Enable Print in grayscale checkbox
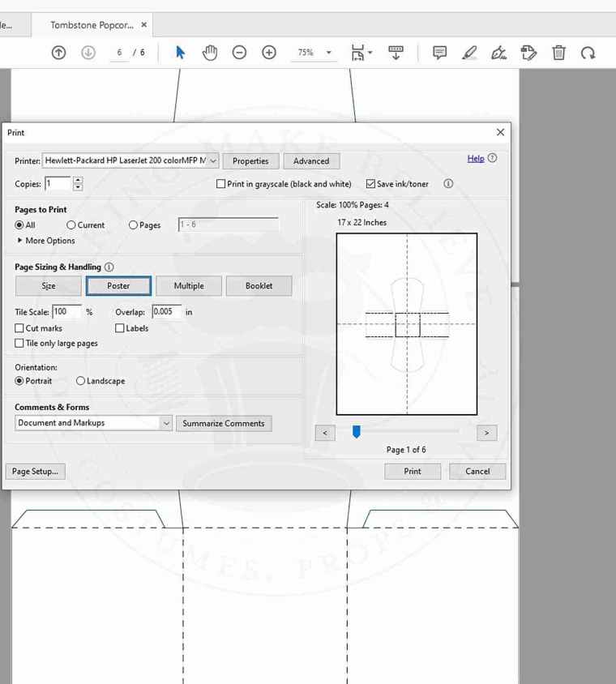Screen dimensions: 616x684 [x=220, y=184]
